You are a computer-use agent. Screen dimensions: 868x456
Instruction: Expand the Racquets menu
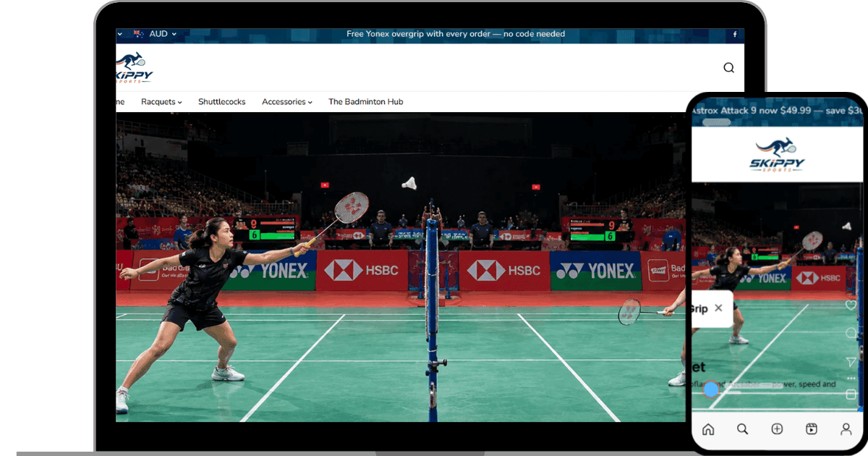tap(161, 102)
